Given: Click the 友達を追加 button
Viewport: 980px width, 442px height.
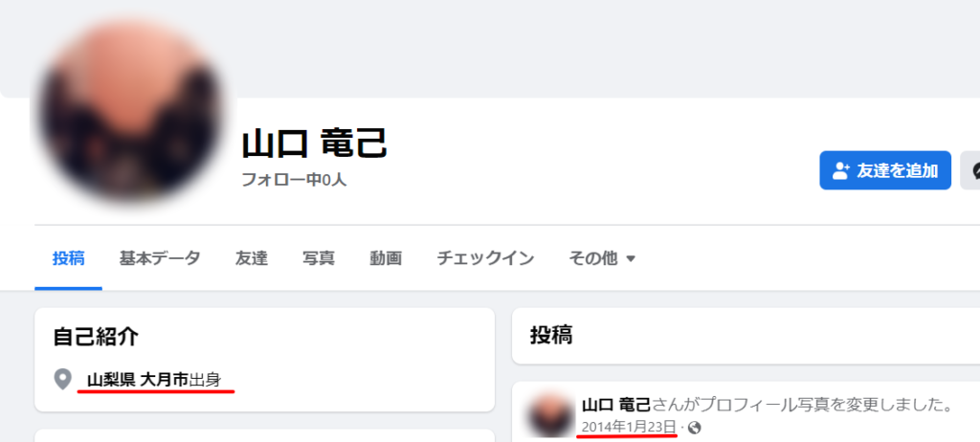Looking at the screenshot, I should tap(885, 170).
